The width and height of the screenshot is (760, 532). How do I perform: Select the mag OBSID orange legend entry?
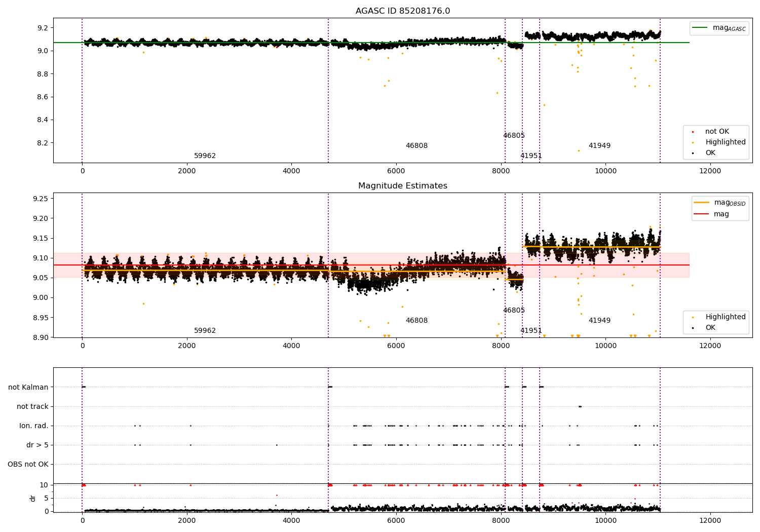point(720,203)
